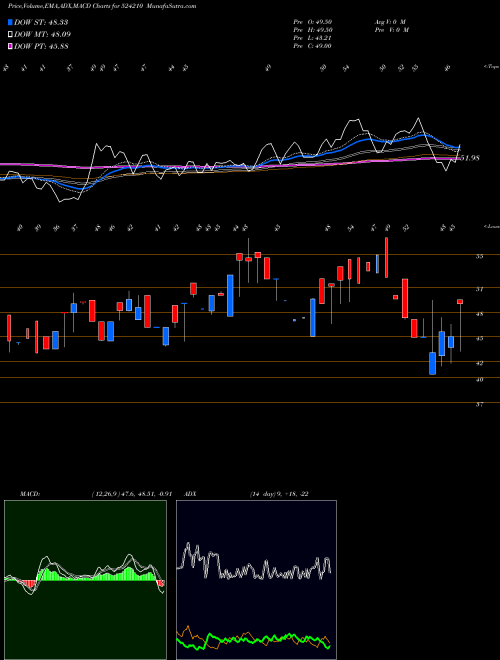Click the '<Lows' label beside the candlestick chart
The image size is (500, 660).
coord(492,227)
